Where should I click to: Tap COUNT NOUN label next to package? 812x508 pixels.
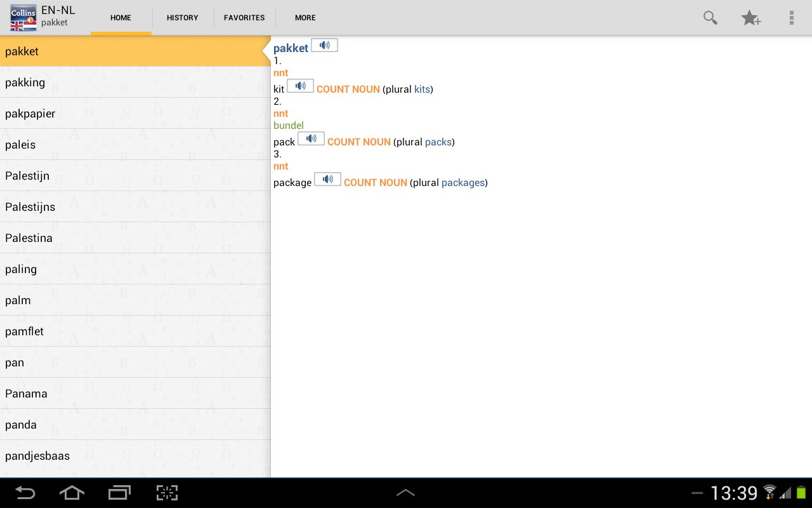[x=376, y=183]
